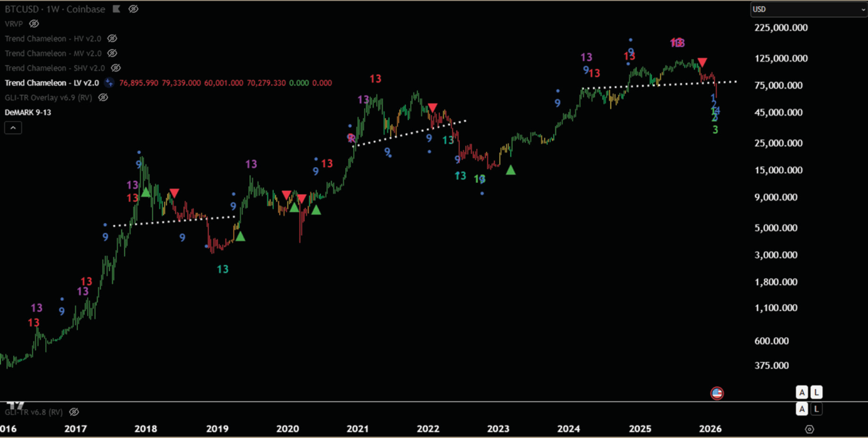Select the Trend Chameleon - SHV v2.0 label
The image size is (868, 438).
(55, 68)
